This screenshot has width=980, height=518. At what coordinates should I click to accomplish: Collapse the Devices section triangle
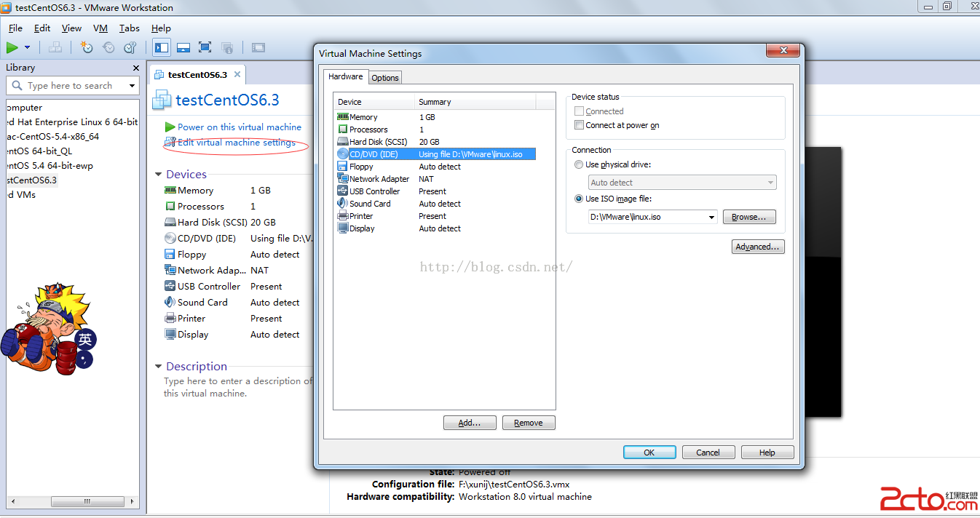coord(159,175)
